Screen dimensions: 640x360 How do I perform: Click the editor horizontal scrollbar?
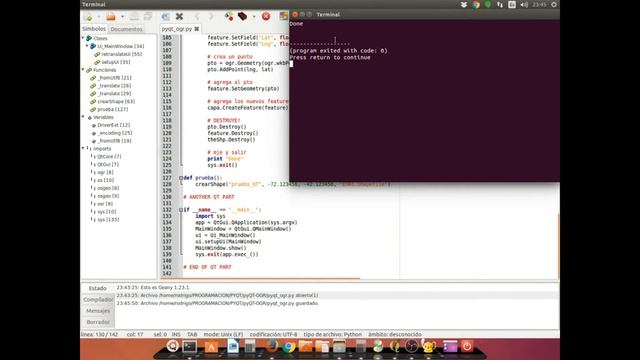tap(260, 279)
